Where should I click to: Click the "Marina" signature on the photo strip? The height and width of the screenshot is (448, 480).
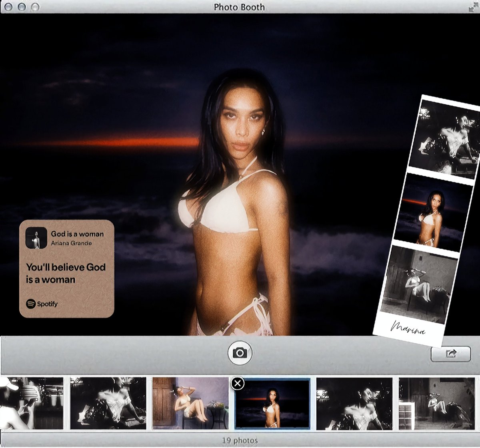coord(409,329)
